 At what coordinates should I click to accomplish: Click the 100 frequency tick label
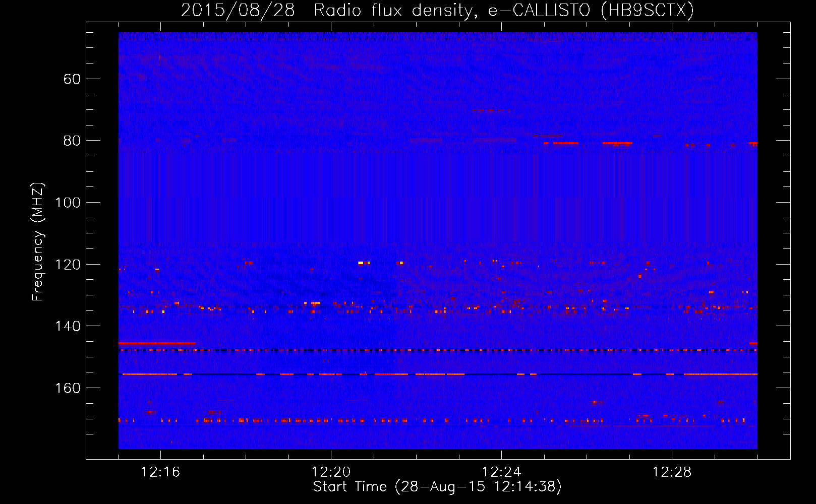click(68, 203)
